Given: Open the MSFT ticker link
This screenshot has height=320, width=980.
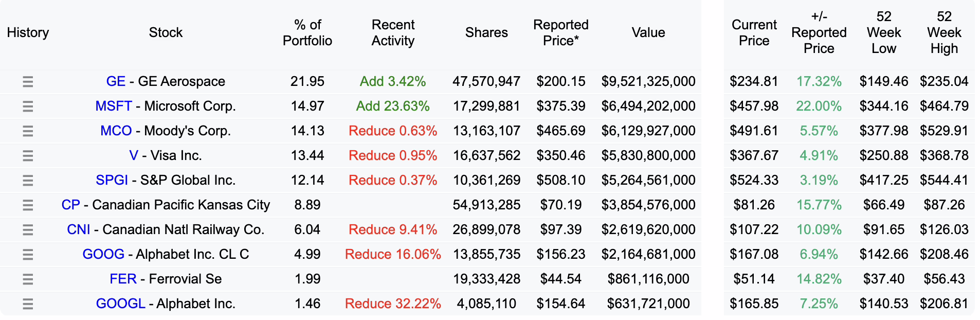Looking at the screenshot, I should coord(114,106).
